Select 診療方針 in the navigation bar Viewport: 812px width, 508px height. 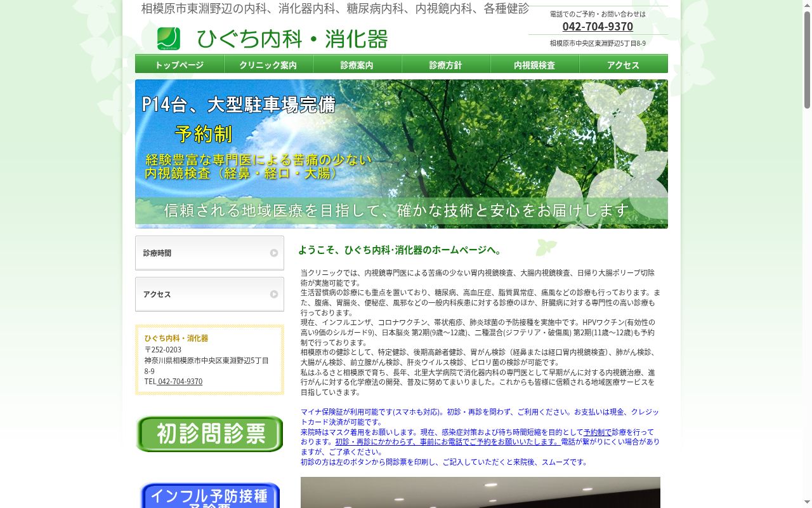[x=446, y=64]
